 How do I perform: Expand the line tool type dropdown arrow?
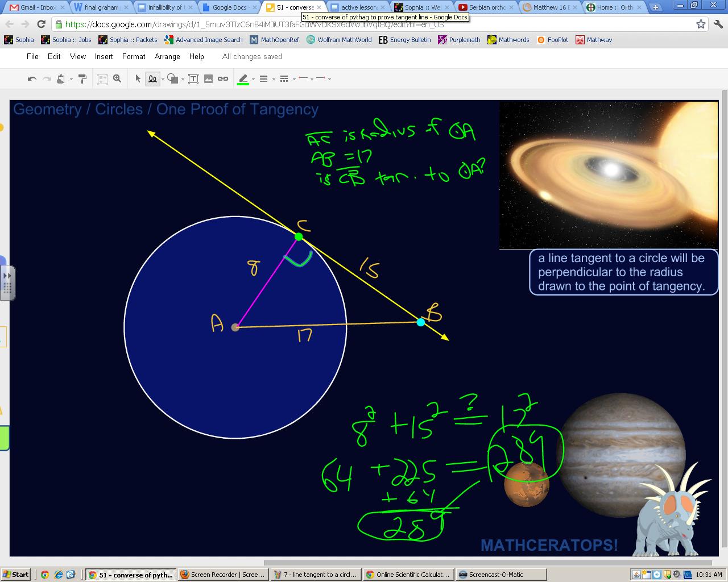[163, 80]
